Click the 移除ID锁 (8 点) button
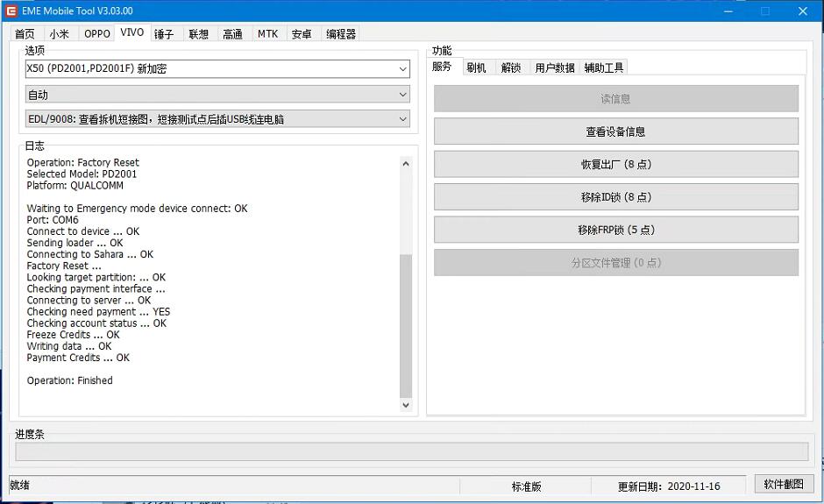This screenshot has height=504, width=824. coord(616,197)
